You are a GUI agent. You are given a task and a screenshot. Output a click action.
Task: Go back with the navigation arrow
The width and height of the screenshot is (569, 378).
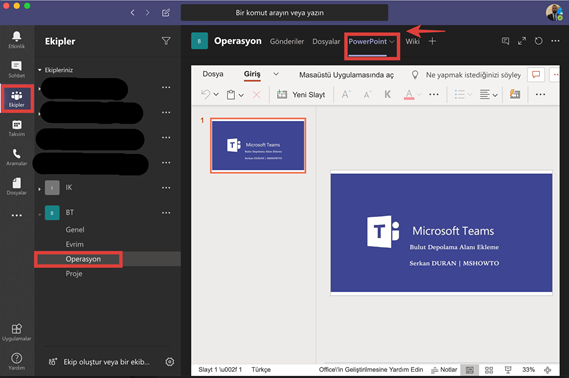point(132,13)
